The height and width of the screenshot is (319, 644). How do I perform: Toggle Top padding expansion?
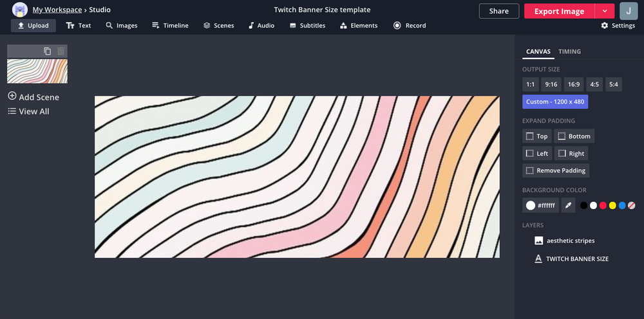click(536, 136)
